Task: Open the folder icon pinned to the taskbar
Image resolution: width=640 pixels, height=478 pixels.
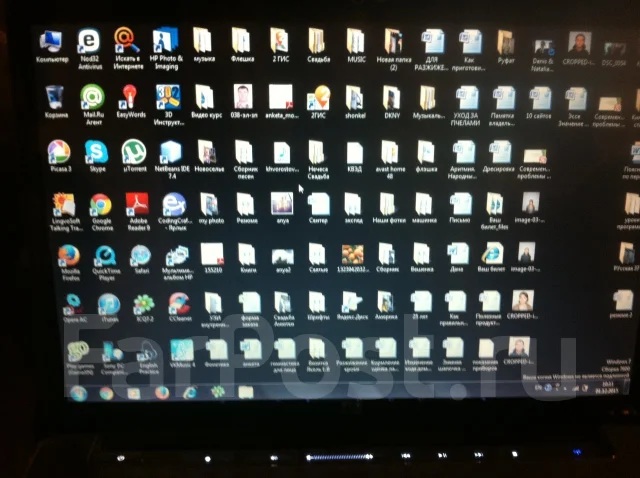Action: pyautogui.click(x=246, y=392)
